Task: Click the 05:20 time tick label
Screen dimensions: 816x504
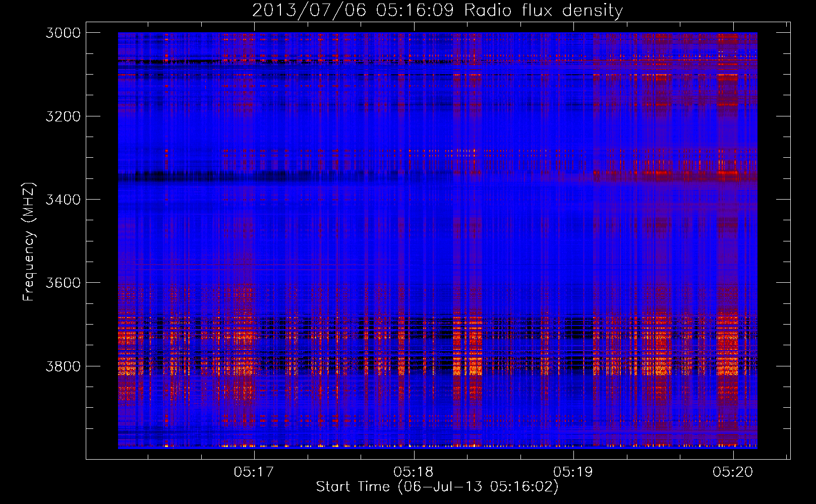Action: [733, 472]
